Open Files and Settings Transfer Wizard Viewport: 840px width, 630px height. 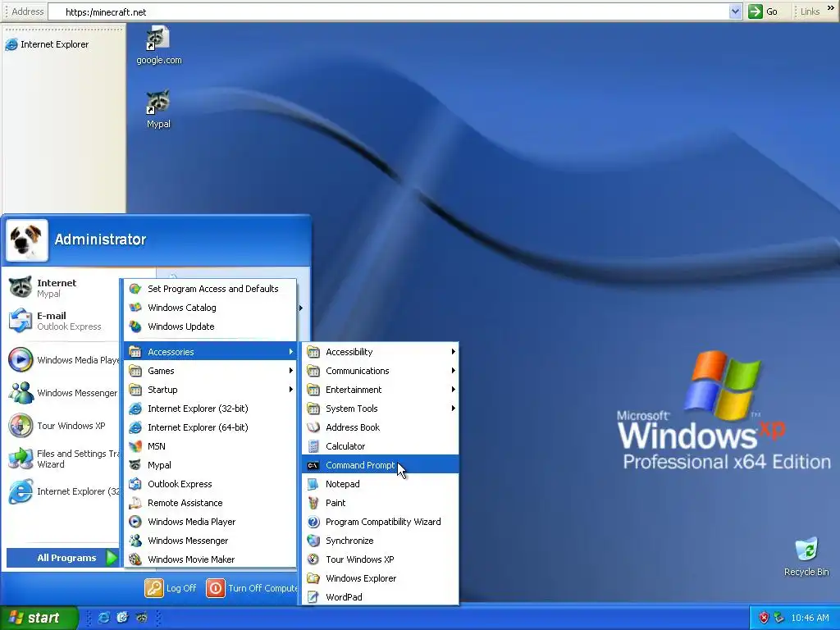tap(62, 459)
